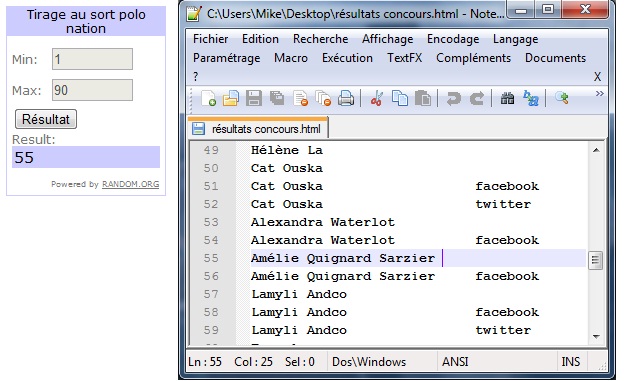The height and width of the screenshot is (381, 624).
Task: Open the ? help menu
Action: pyautogui.click(x=195, y=76)
